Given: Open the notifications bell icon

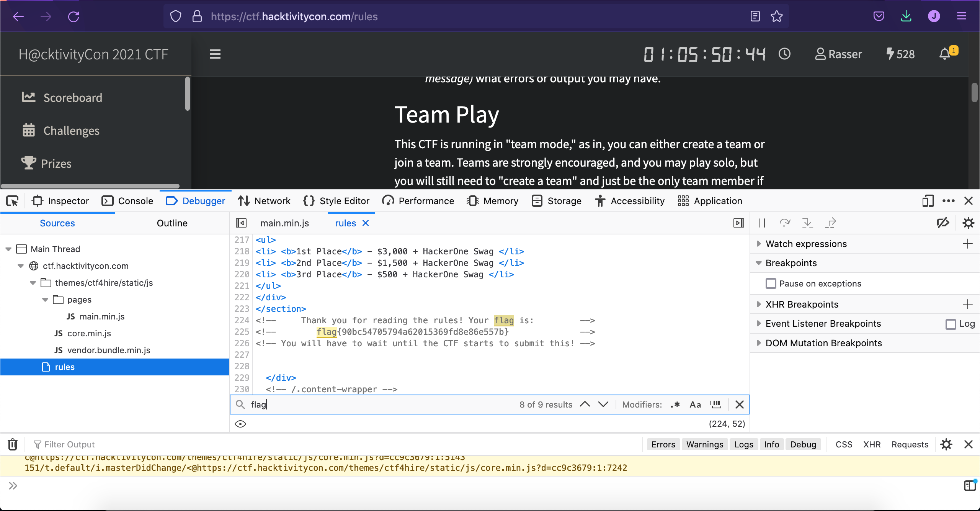Looking at the screenshot, I should 945,54.
